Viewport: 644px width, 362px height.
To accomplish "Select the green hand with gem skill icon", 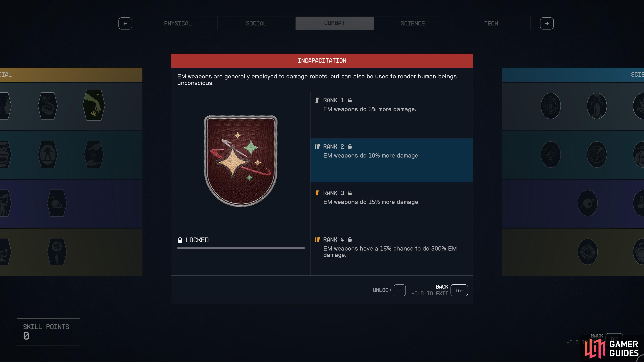I will [94, 105].
